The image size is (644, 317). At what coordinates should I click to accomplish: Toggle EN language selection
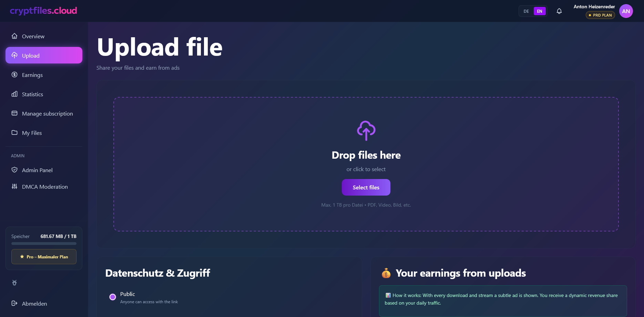click(x=540, y=11)
